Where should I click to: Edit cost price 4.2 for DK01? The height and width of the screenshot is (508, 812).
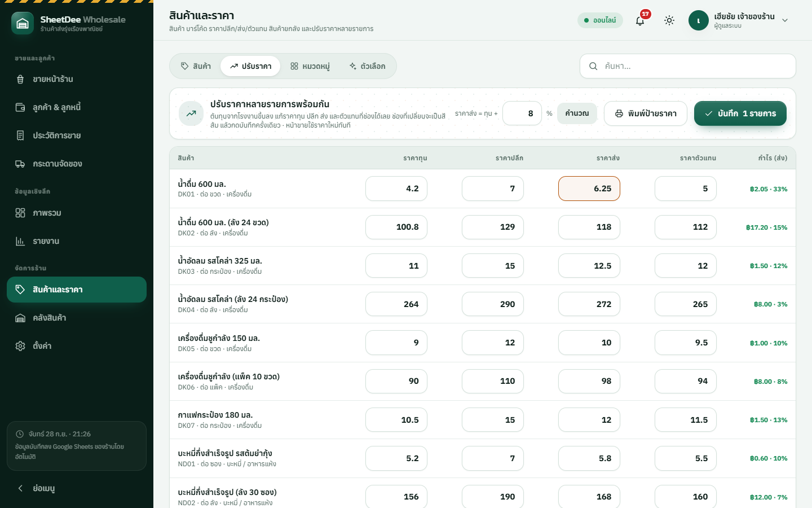[x=396, y=189]
